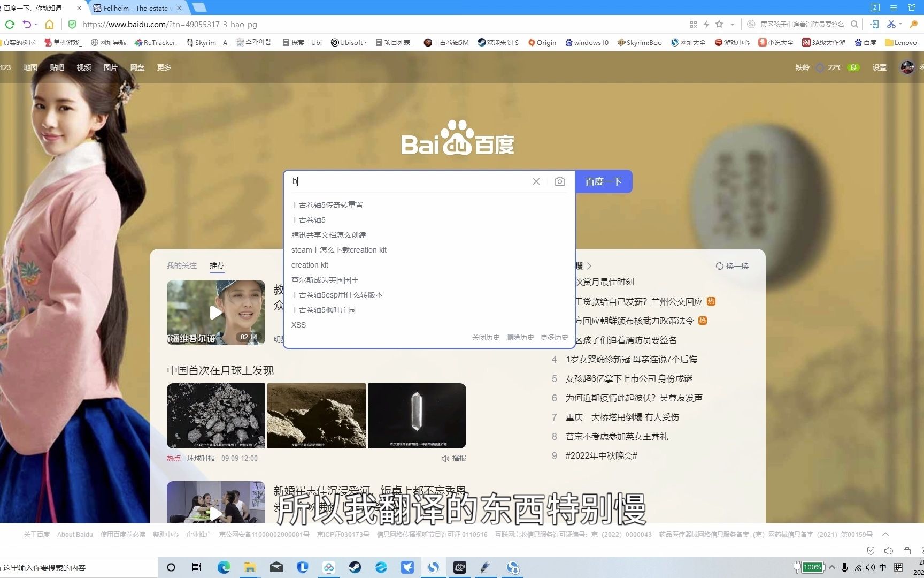Open the Origin bookmark
The image size is (924, 578).
pyautogui.click(x=542, y=42)
